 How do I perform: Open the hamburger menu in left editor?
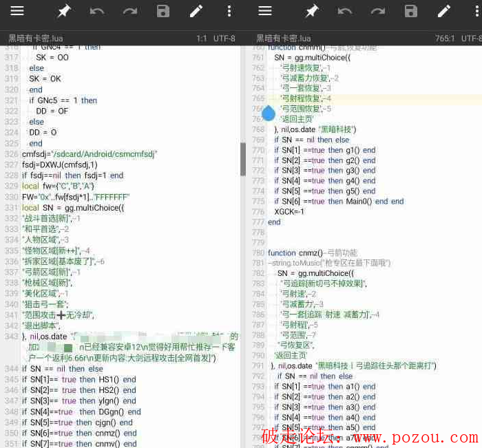17,11
